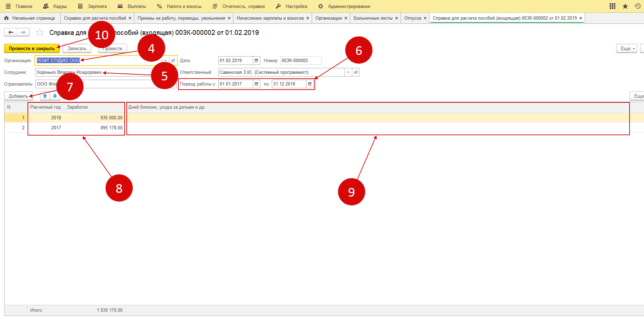
Task: Close the Справки для расчета пособий tab
Action: tap(130, 18)
